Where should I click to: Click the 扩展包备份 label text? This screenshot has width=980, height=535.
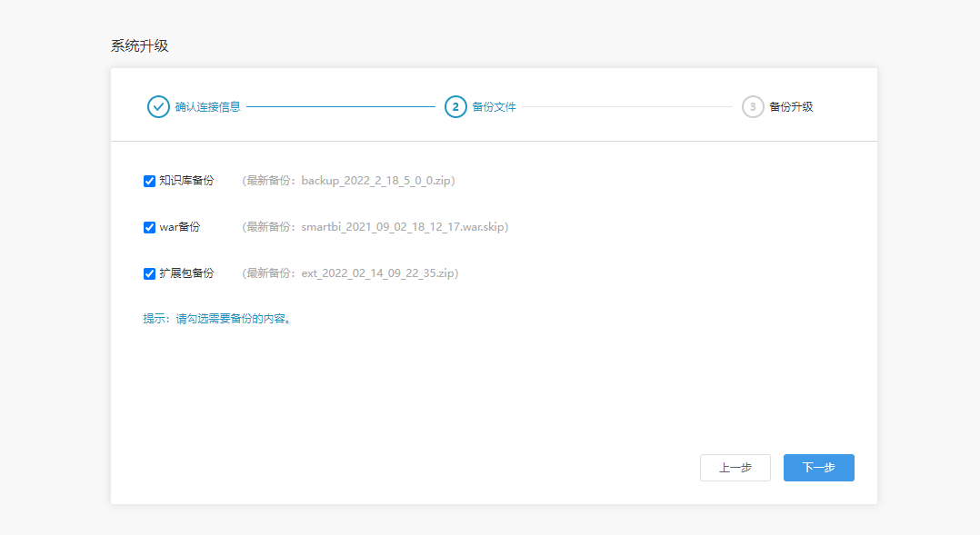[x=186, y=272]
